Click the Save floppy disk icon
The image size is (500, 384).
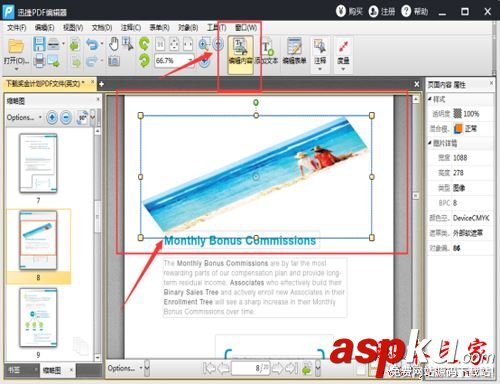click(39, 44)
